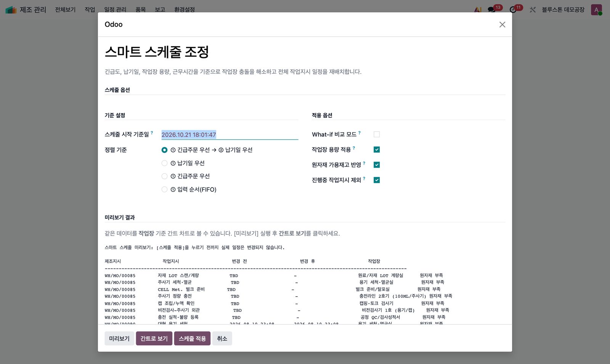Open 전체보기 menu in top bar

65,10
